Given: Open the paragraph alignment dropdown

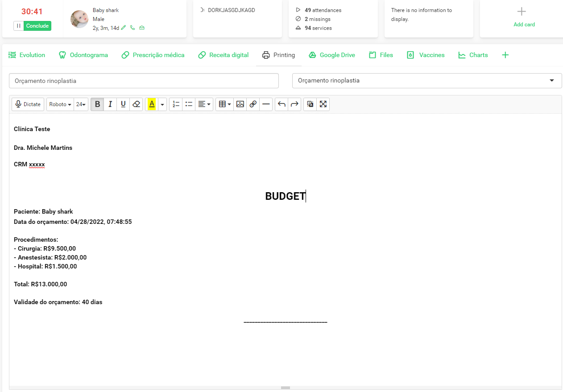Looking at the screenshot, I should click(x=204, y=104).
